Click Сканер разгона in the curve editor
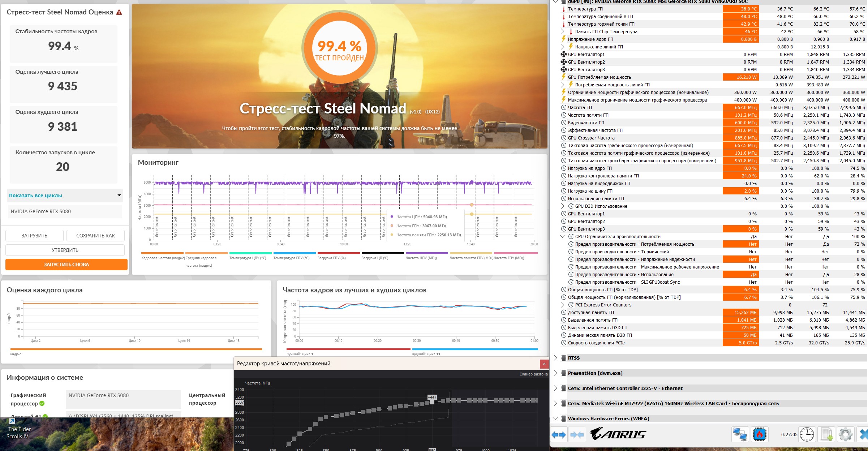This screenshot has height=451, width=868. pos(533,374)
